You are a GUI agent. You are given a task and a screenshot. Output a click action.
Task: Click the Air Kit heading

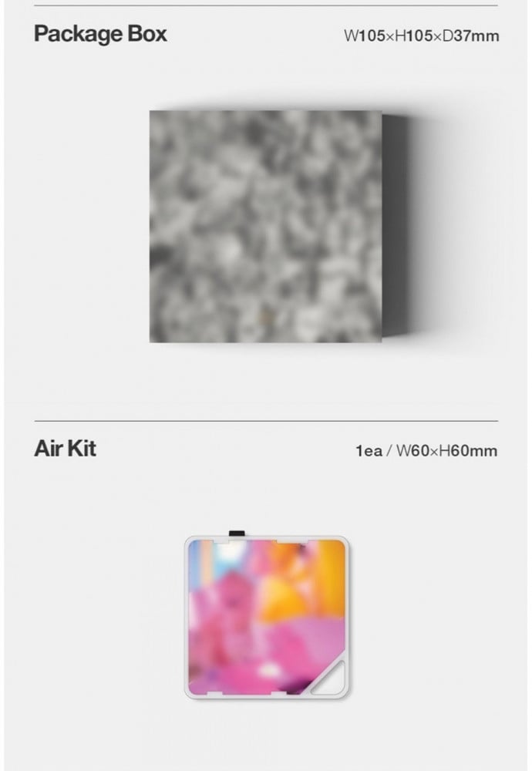pos(65,449)
